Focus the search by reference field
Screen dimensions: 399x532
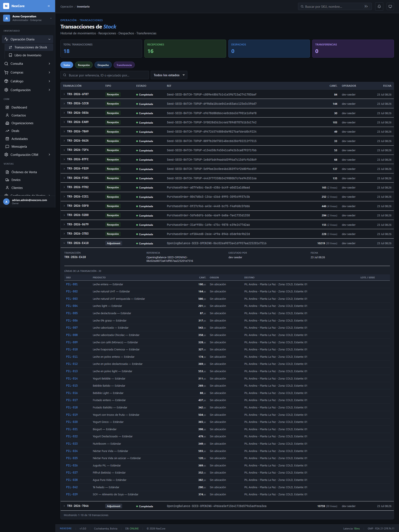click(x=104, y=75)
